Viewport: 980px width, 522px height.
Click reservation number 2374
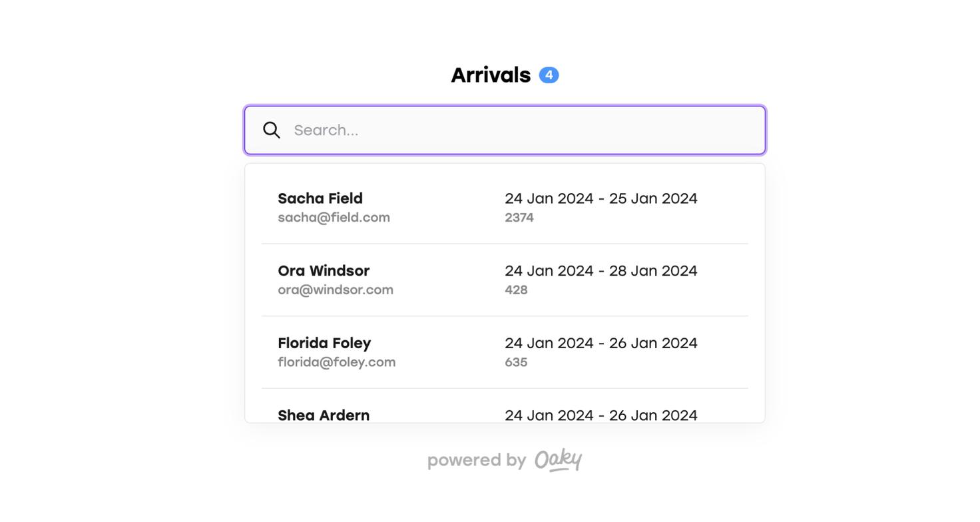[x=519, y=218]
